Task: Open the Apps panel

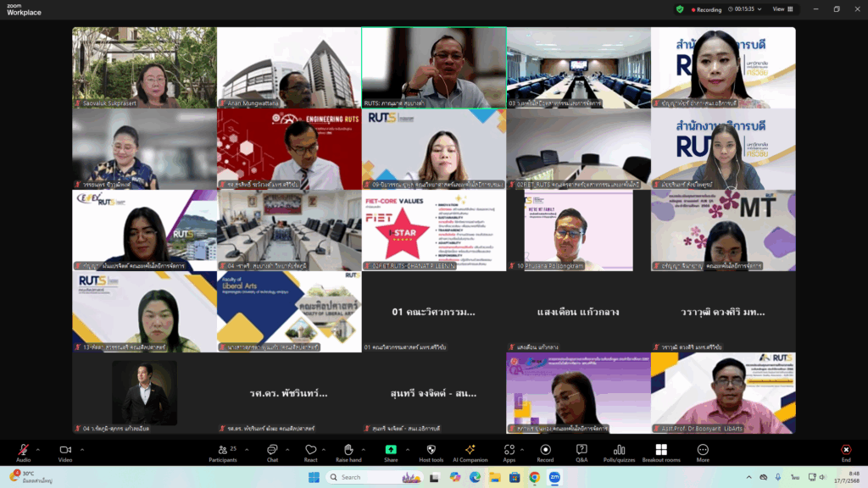Action: pyautogui.click(x=509, y=452)
